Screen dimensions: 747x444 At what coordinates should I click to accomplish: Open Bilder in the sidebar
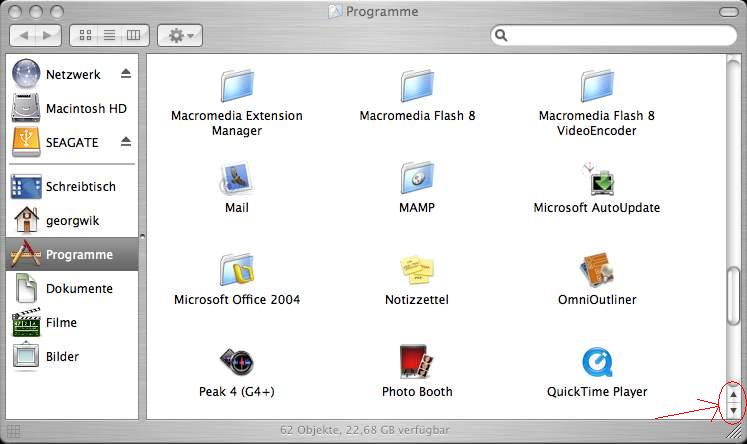tap(72, 356)
